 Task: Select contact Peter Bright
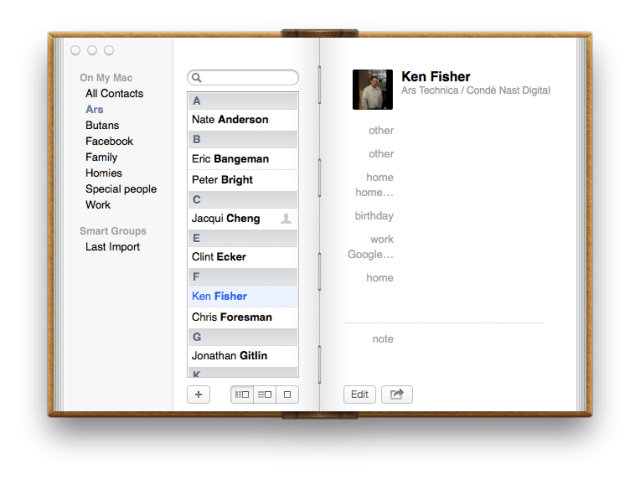pos(243,180)
